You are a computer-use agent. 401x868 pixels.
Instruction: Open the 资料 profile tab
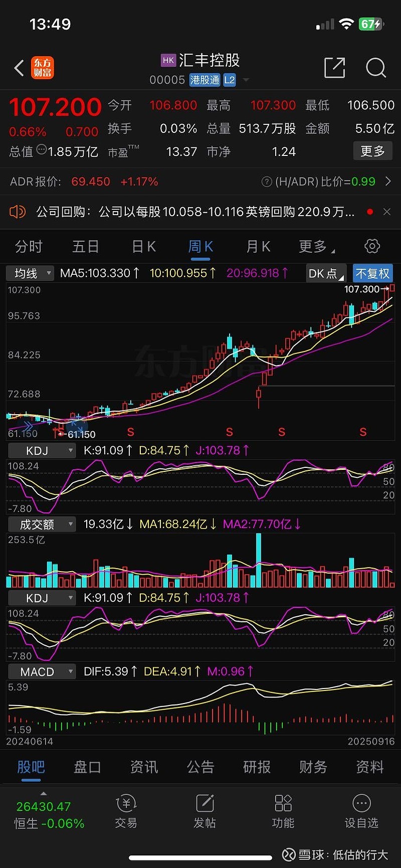pyautogui.click(x=370, y=767)
